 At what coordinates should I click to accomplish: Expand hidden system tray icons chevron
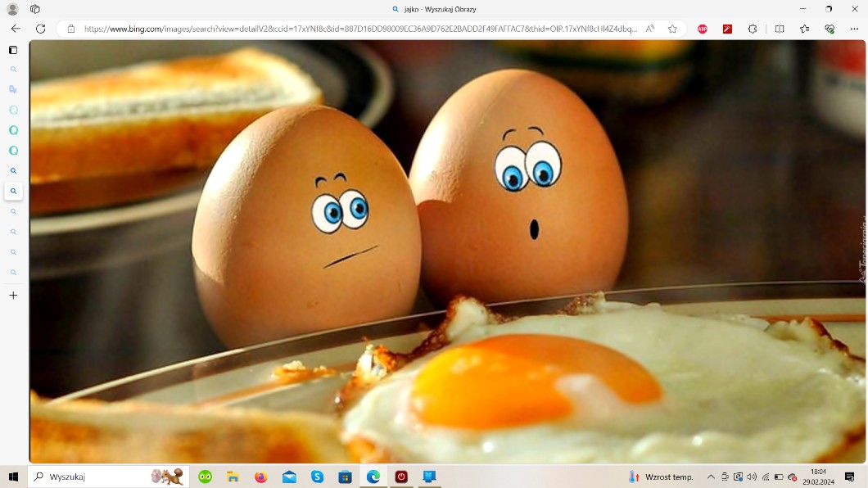tap(711, 477)
